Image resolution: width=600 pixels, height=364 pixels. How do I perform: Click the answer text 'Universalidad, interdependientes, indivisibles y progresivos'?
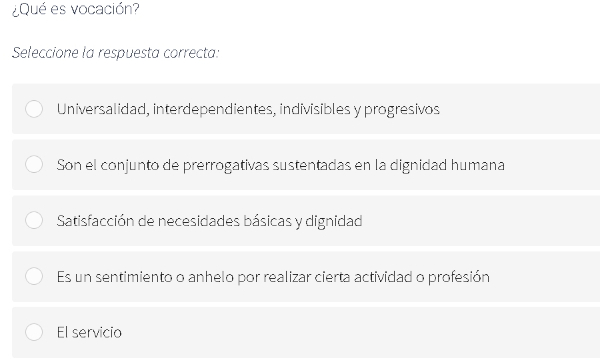[248, 109]
